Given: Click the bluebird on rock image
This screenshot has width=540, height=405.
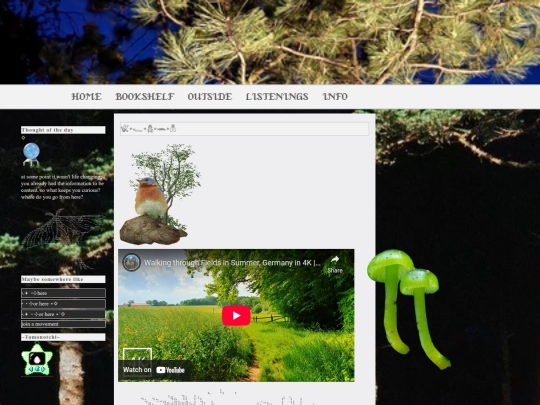Looking at the screenshot, I should [x=160, y=195].
